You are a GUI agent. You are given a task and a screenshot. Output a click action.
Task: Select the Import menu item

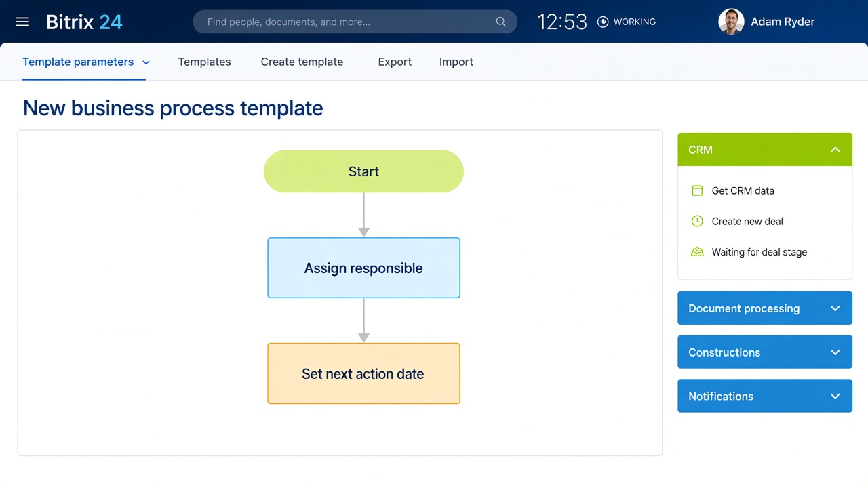pos(456,62)
